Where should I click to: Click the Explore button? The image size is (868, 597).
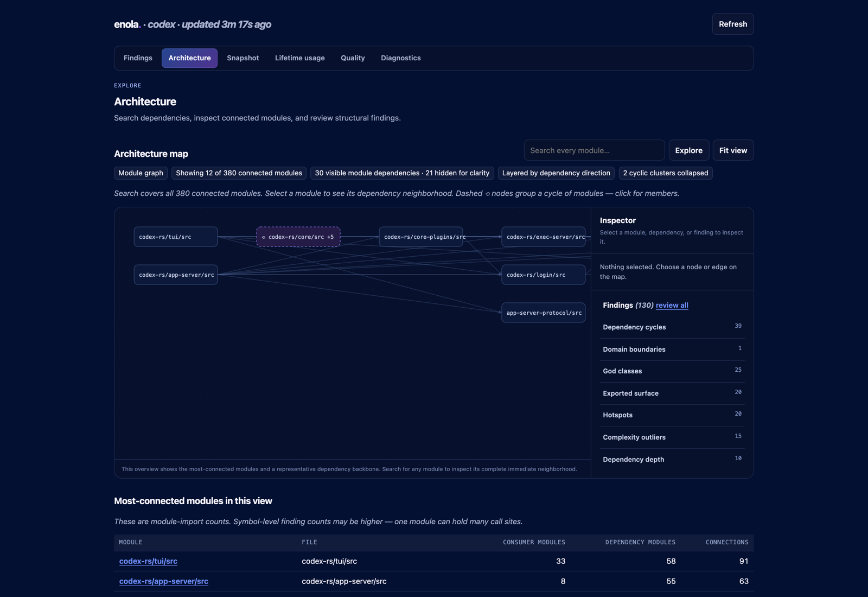(688, 150)
